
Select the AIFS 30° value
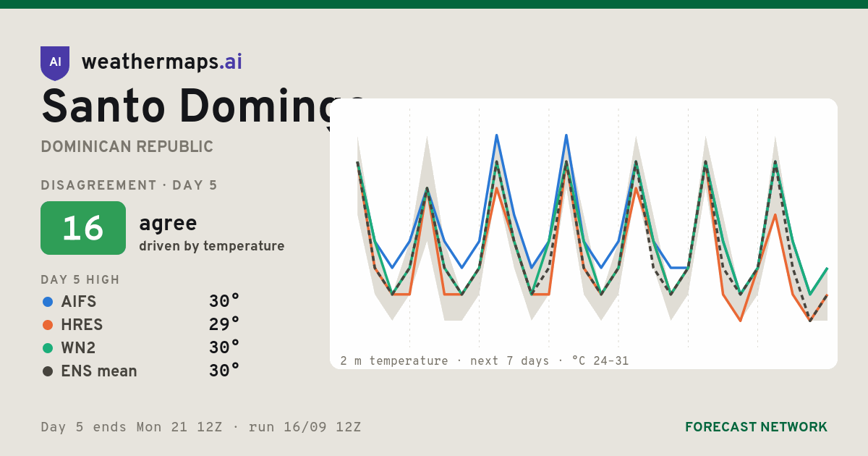point(224,301)
